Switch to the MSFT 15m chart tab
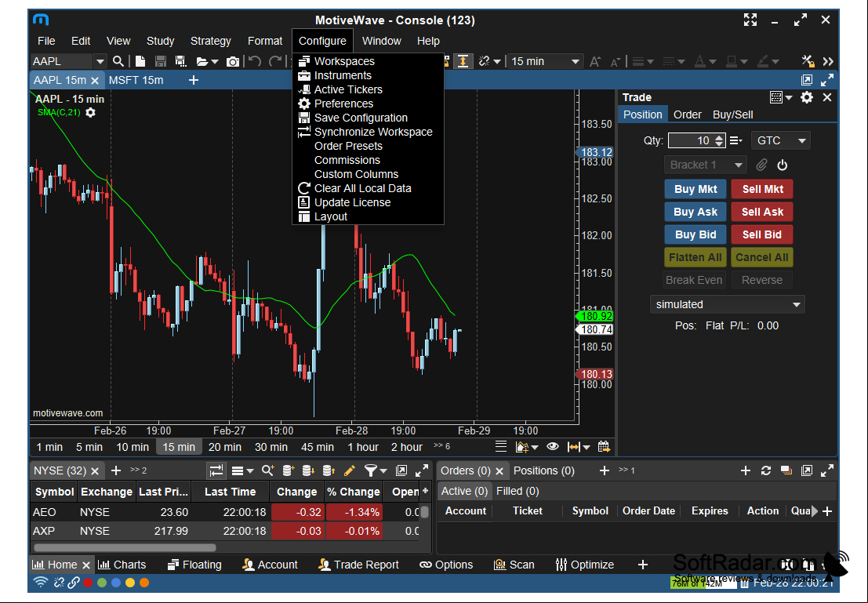The width and height of the screenshot is (868, 603). [x=136, y=80]
